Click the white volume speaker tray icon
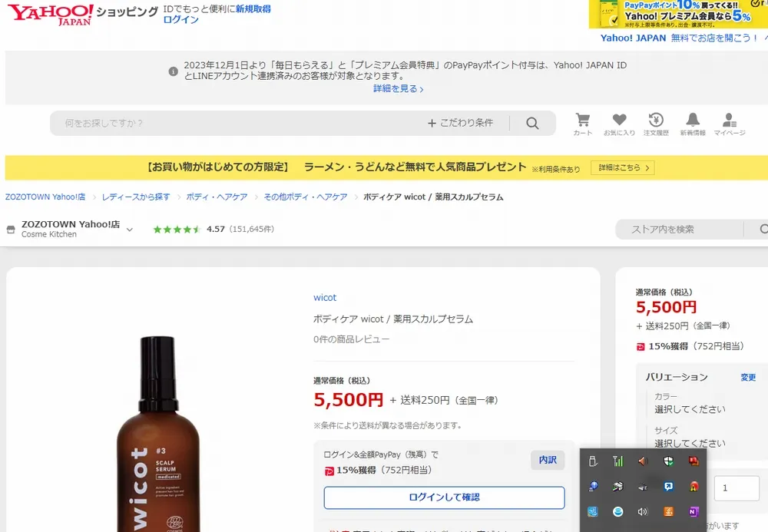This screenshot has height=532, width=768. (x=643, y=512)
